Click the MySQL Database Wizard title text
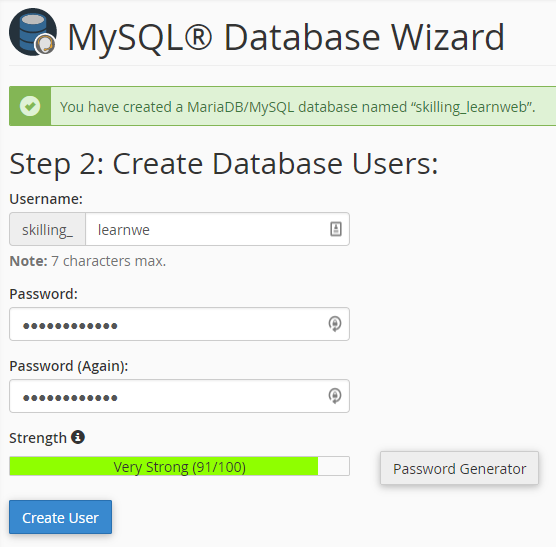The height and width of the screenshot is (547, 556). pos(286,38)
